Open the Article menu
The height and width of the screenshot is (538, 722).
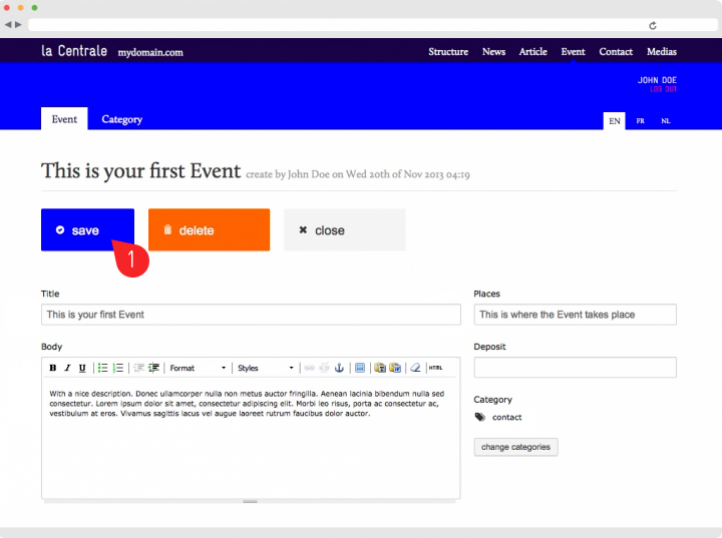click(533, 52)
